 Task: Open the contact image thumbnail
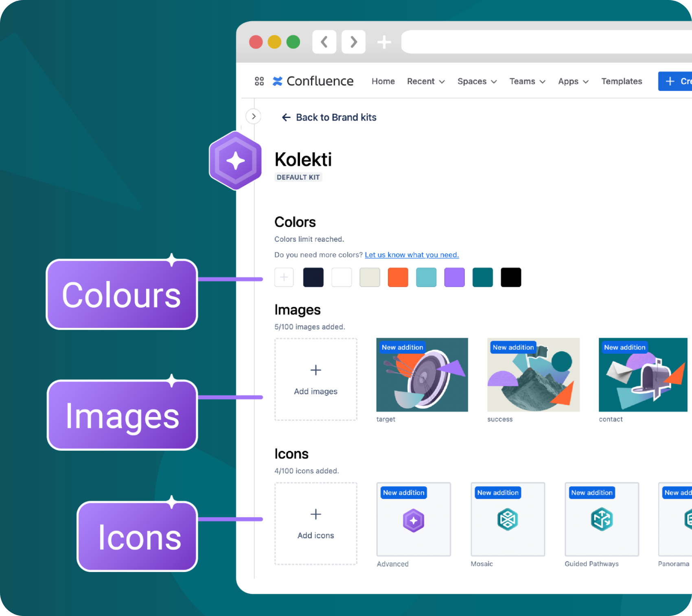643,375
